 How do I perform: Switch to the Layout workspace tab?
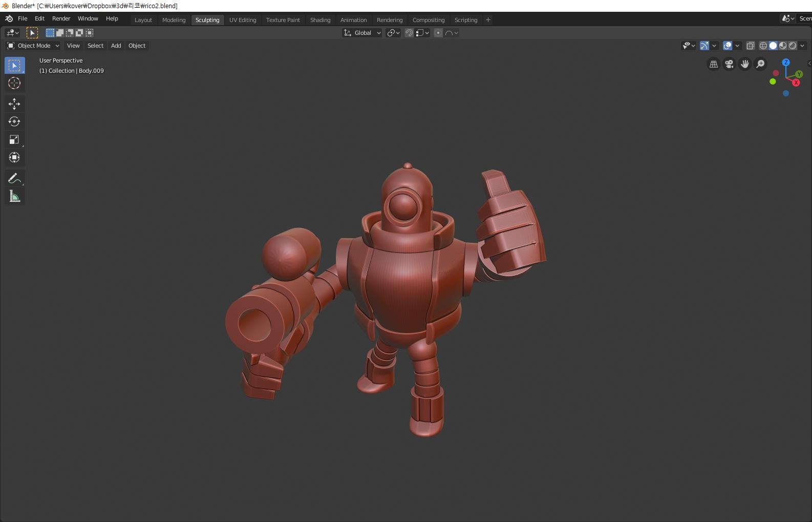pos(143,20)
